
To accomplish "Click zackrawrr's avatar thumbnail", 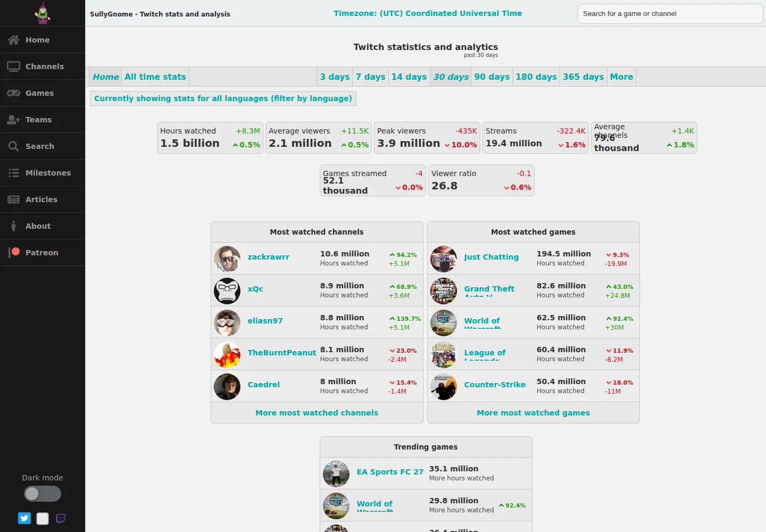I will [227, 259].
